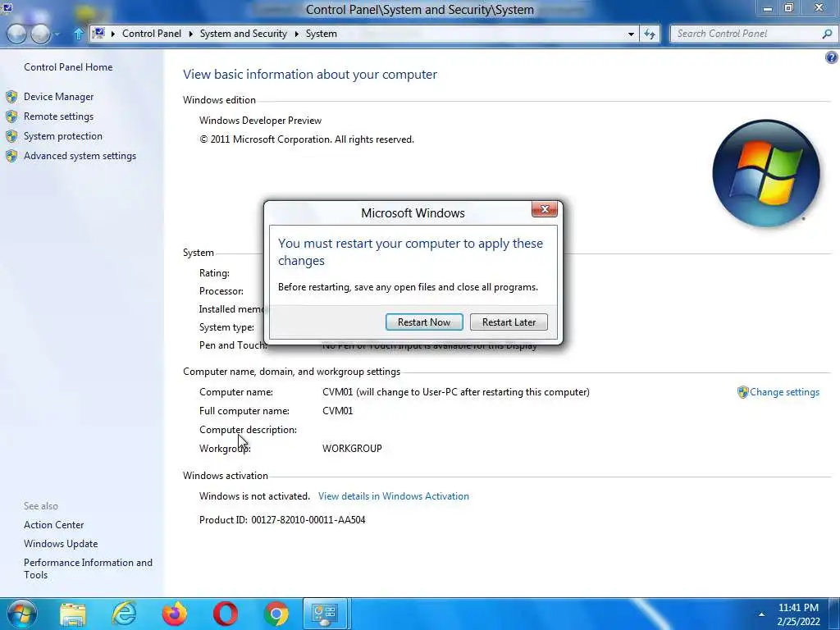Click the Product ID 00127-82010-00011-AA504 text

282,519
